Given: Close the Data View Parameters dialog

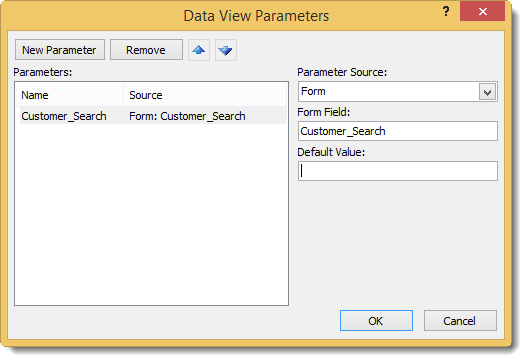Looking at the screenshot, I should pos(482,11).
